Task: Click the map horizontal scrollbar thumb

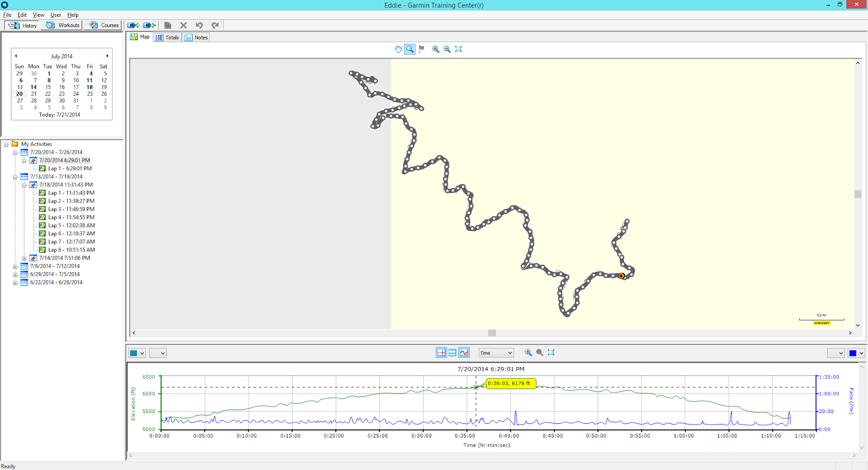Action: coord(492,333)
